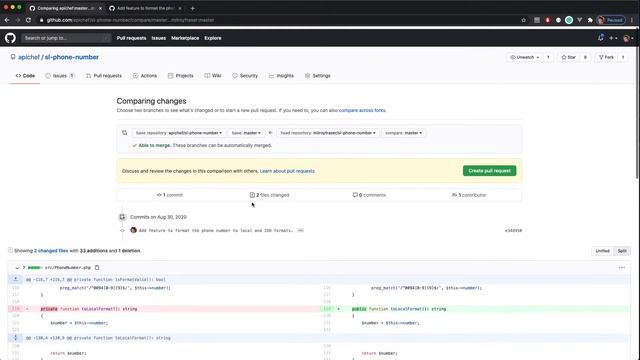The height and width of the screenshot is (360, 640).
Task: Open the sl-phone-number repository link
Action: [x=72, y=57]
